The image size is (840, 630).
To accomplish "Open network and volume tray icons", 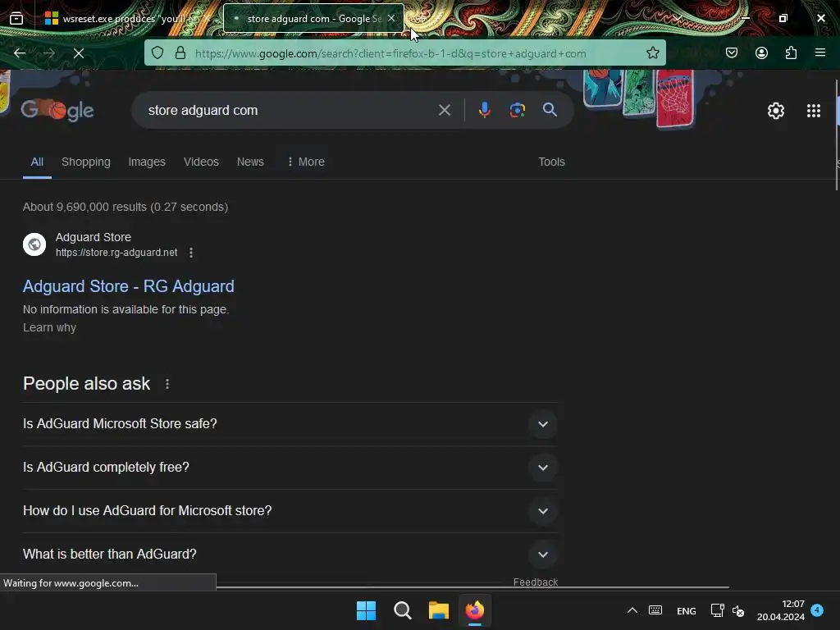I will point(727,610).
